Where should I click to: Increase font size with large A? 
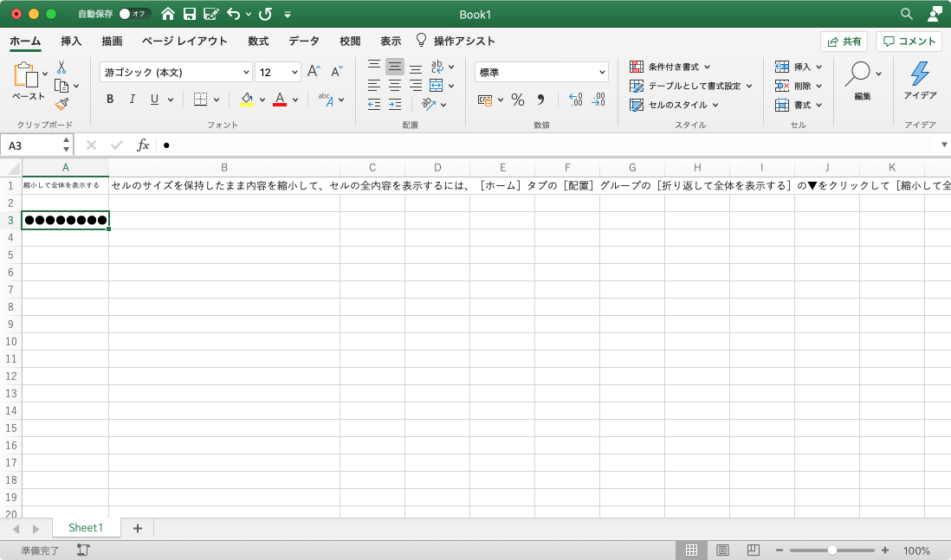(x=314, y=72)
